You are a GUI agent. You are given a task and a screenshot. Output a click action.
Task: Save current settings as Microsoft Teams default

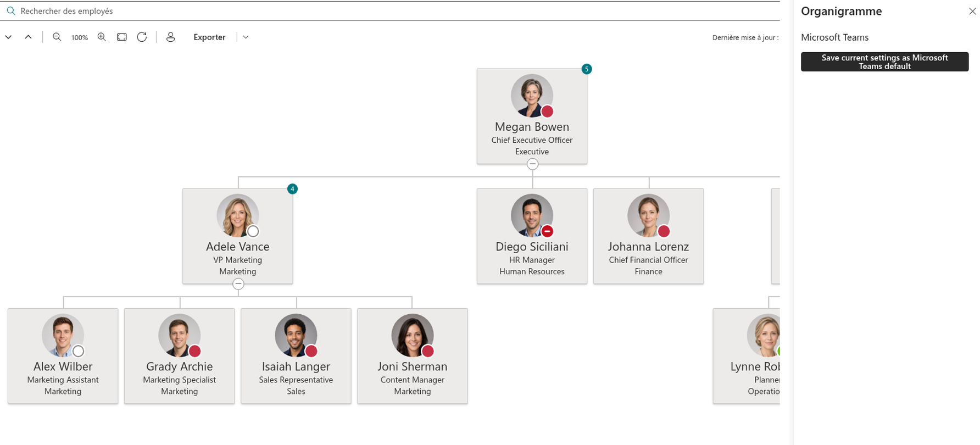(884, 62)
